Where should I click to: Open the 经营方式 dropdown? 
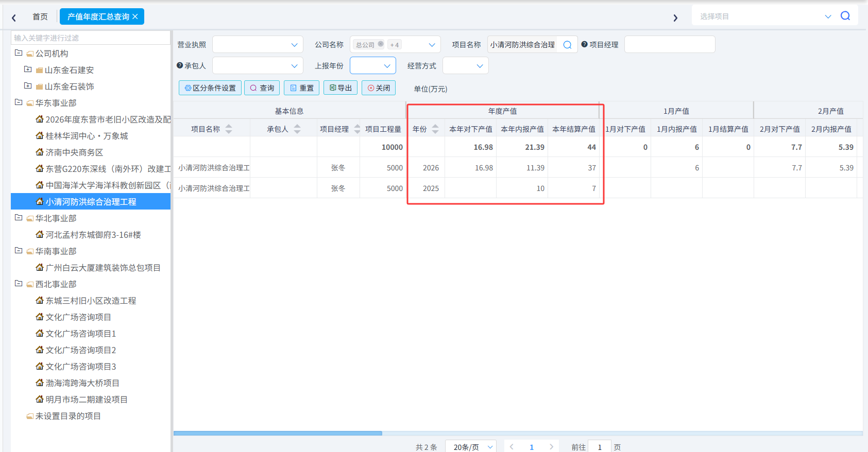[x=466, y=66]
